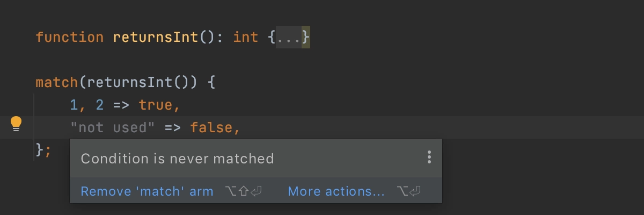Open the three-dot popup options menu
Screen dimensions: 644x215
[429, 157]
